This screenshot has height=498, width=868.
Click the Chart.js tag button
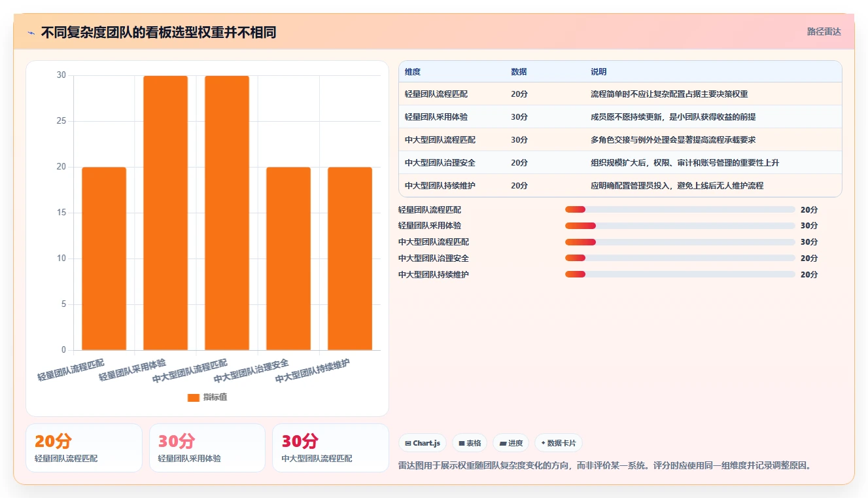(x=423, y=443)
